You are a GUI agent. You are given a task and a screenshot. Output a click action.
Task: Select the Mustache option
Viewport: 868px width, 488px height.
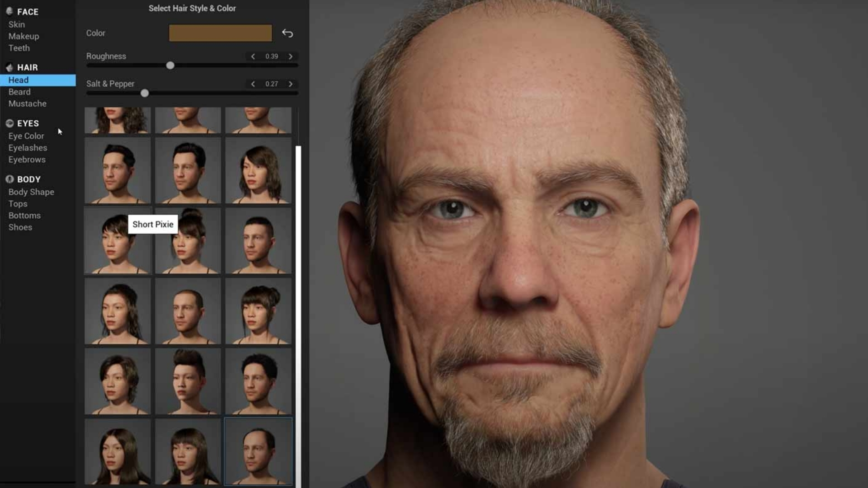[27, 103]
